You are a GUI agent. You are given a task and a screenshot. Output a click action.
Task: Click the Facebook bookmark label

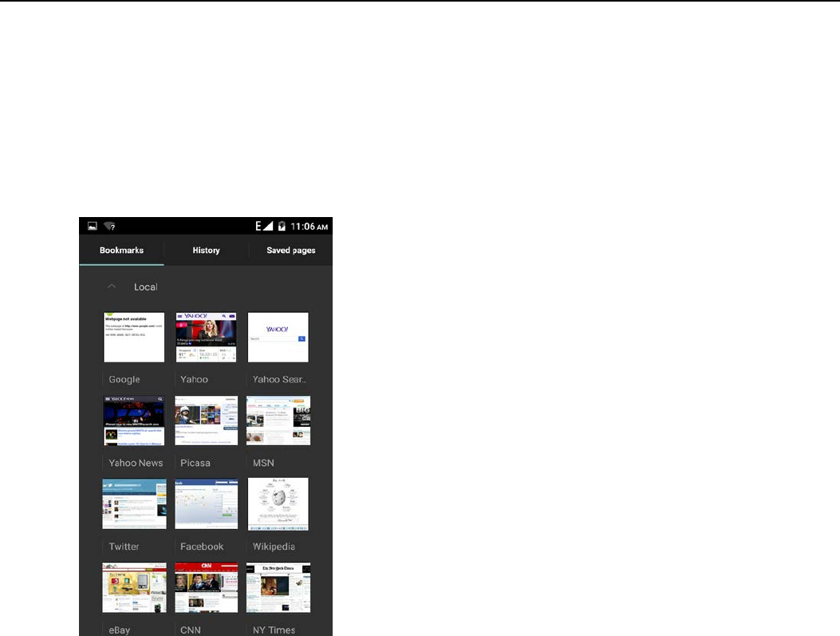point(202,547)
